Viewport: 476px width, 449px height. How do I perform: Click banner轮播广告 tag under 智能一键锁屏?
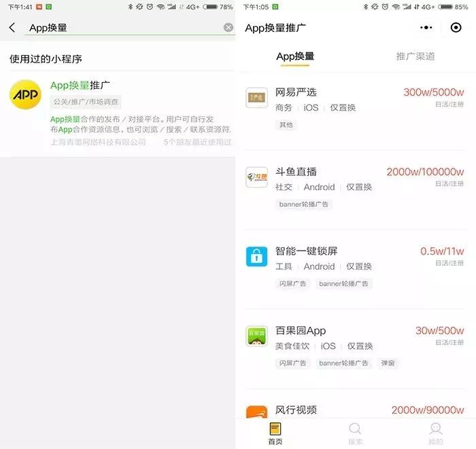[343, 284]
